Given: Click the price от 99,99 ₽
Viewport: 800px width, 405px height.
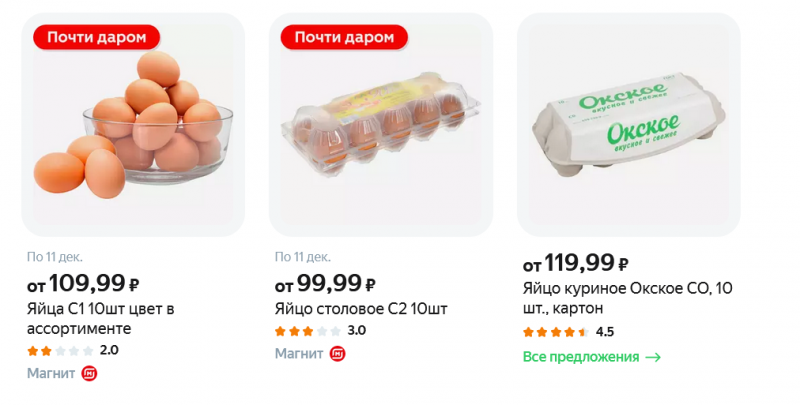Looking at the screenshot, I should click(326, 284).
